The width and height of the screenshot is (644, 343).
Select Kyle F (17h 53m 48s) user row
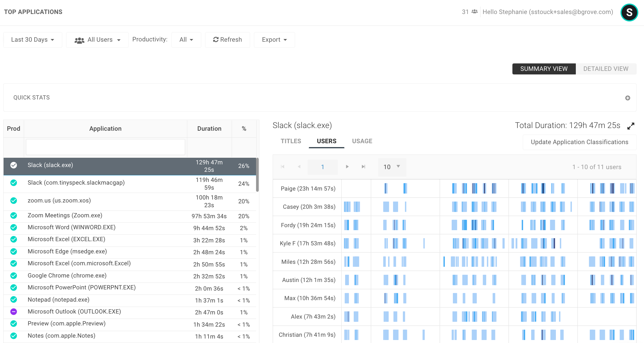(x=454, y=243)
